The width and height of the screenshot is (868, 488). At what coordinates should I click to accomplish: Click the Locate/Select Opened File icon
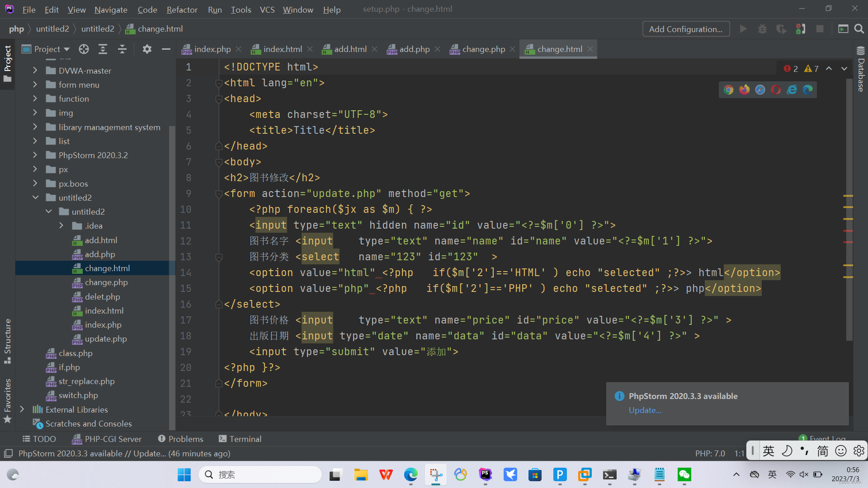pos(84,49)
